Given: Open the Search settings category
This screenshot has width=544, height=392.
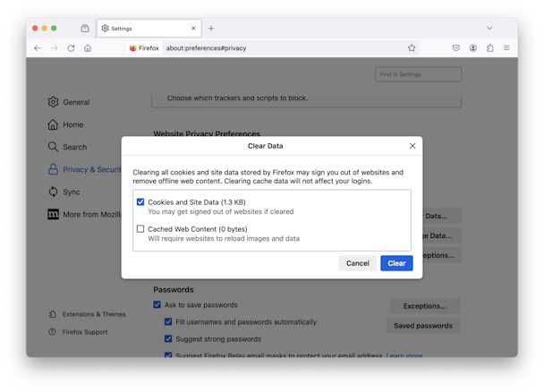Looking at the screenshot, I should tap(67, 147).
